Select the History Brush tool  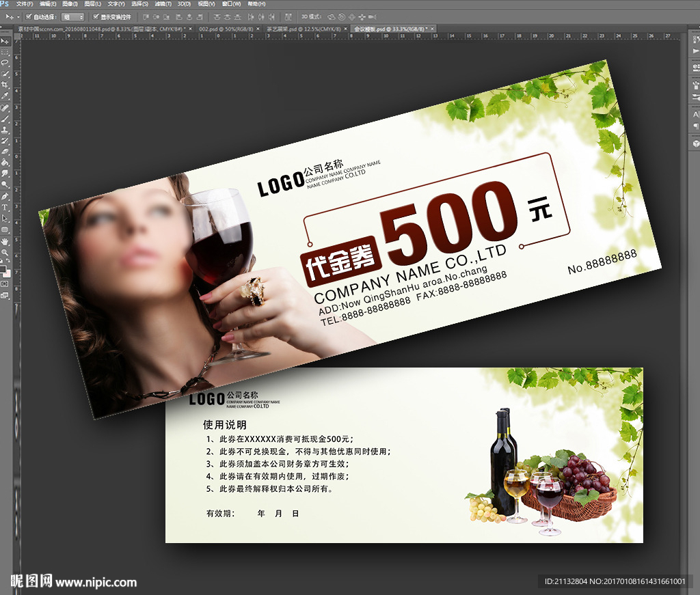click(x=5, y=141)
